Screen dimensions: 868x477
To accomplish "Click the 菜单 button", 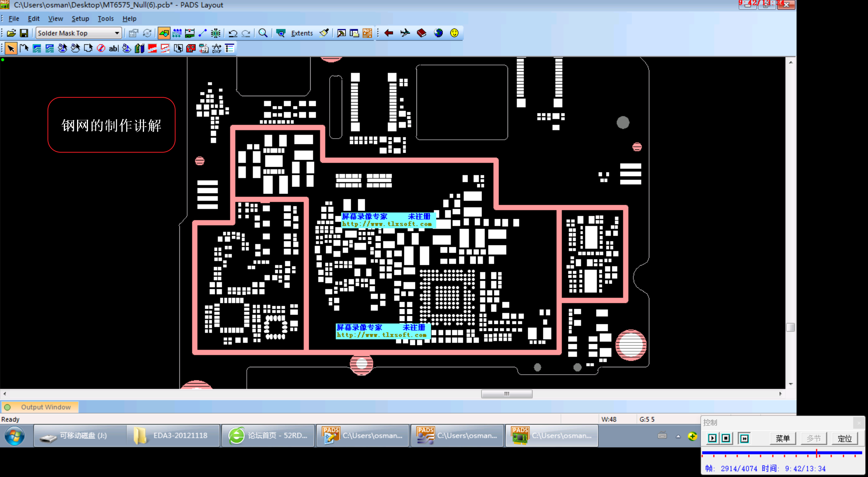I will 782,438.
